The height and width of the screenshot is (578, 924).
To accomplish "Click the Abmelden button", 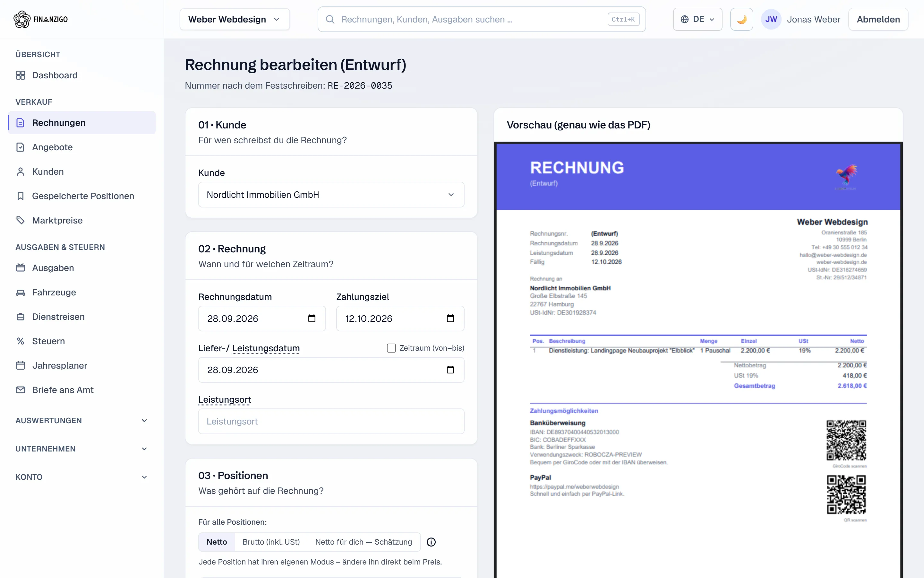I will coord(878,19).
